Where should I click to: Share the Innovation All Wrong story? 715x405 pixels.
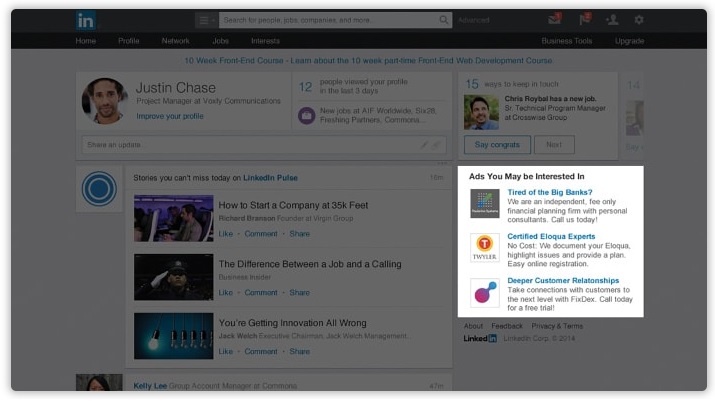[299, 351]
